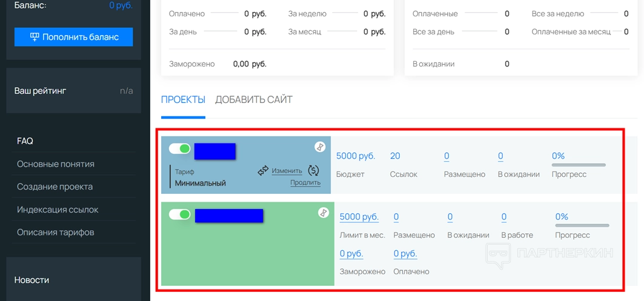Click the Ваш рейтинг panel
This screenshot has height=301, width=644.
73,91
